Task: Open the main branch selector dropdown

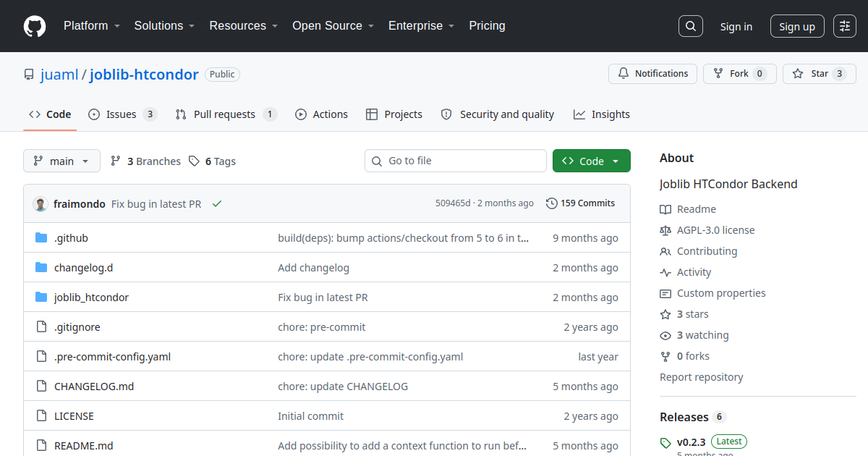Action: click(x=61, y=161)
